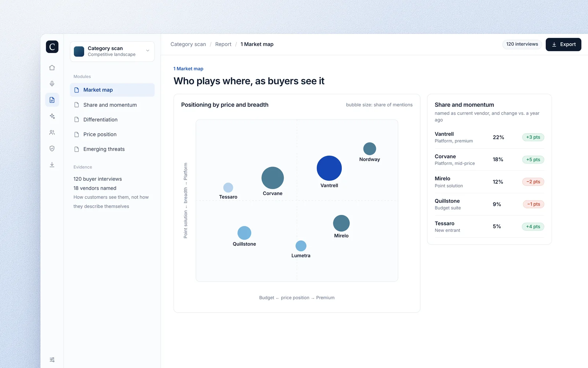This screenshot has width=588, height=368.
Task: Click the 12% share value
Action: tap(498, 182)
